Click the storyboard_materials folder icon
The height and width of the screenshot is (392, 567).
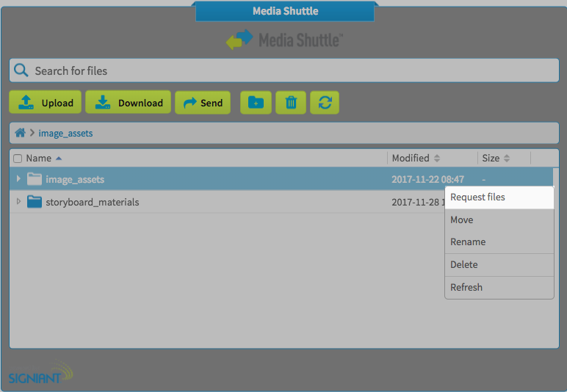click(x=35, y=202)
